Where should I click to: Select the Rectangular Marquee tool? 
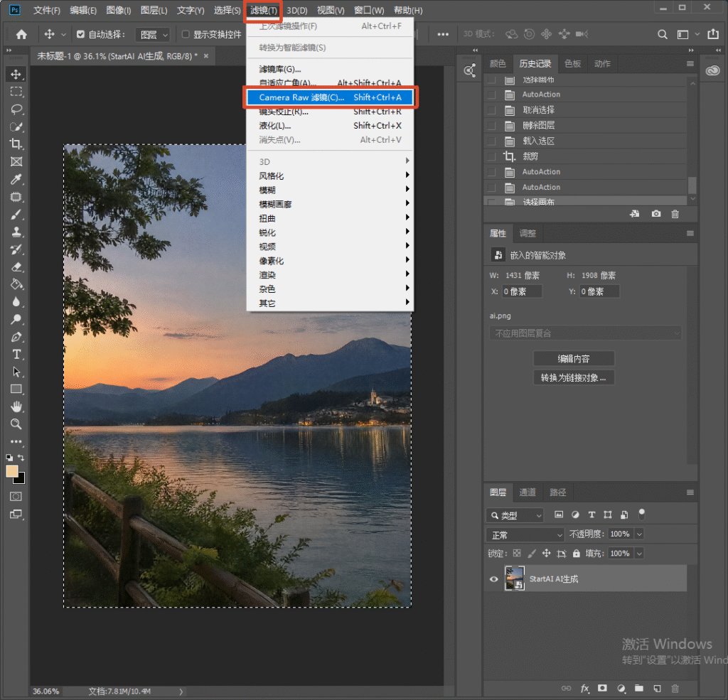(16, 92)
